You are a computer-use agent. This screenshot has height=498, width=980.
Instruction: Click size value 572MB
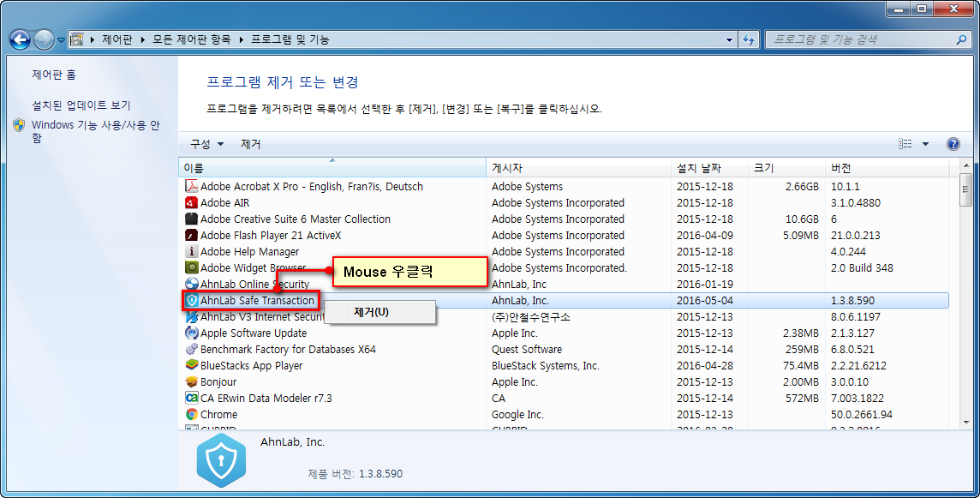coord(802,398)
